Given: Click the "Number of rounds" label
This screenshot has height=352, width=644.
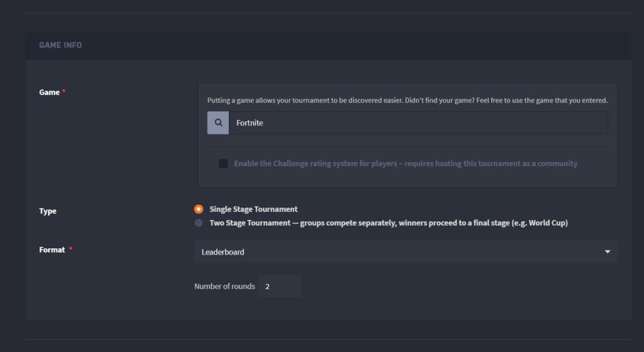Looking at the screenshot, I should click(x=225, y=287).
